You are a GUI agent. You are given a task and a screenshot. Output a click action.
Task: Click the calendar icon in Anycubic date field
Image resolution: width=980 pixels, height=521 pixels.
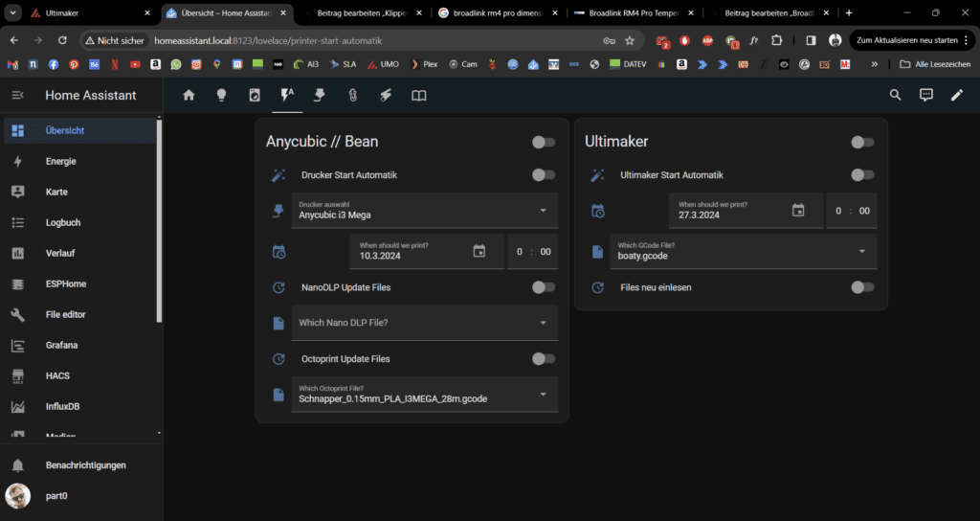click(479, 252)
